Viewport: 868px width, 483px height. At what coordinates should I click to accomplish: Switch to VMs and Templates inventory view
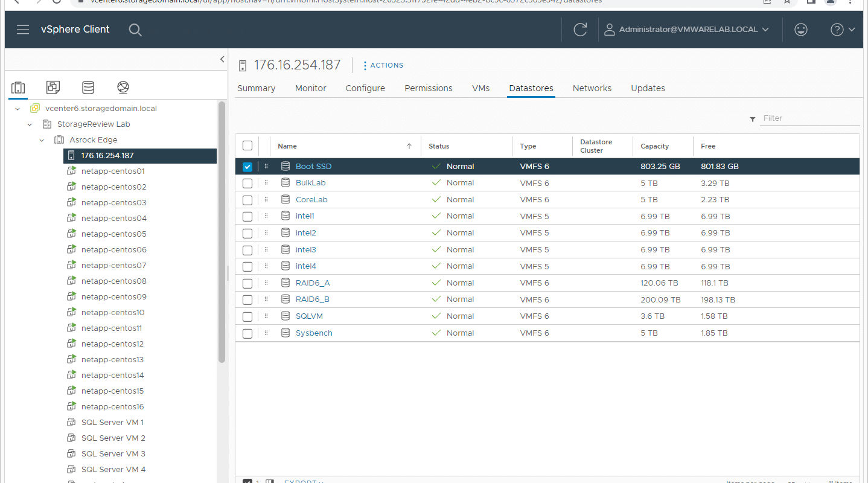(x=53, y=88)
